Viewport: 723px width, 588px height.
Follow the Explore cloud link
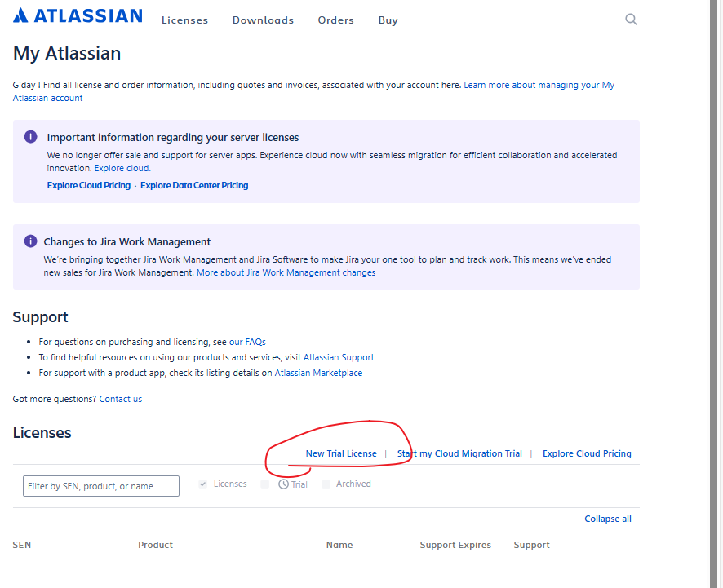tap(122, 168)
